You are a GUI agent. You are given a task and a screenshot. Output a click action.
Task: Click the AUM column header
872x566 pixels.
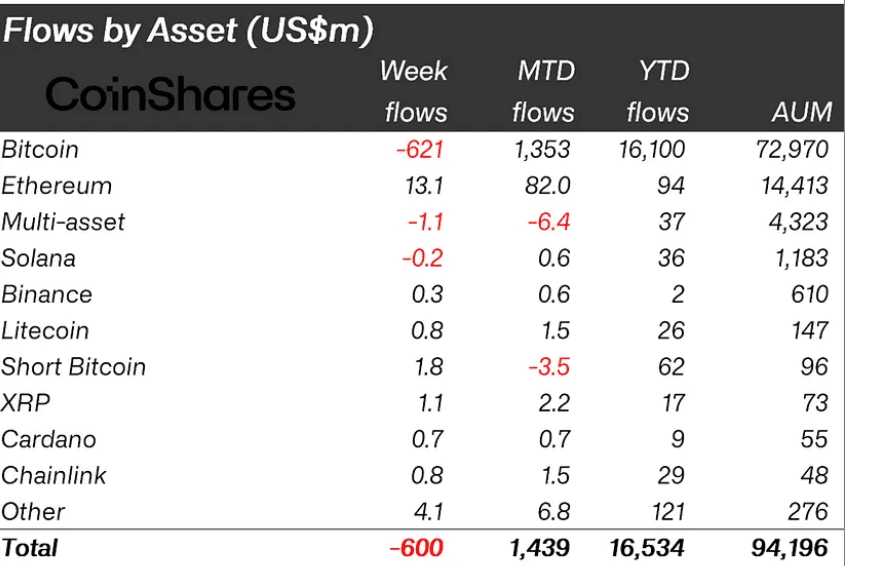pyautogui.click(x=801, y=112)
